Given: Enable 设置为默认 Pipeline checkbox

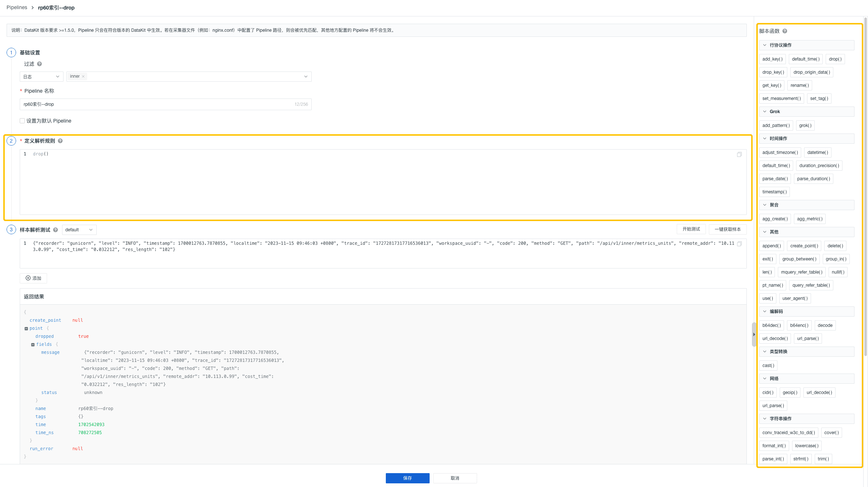Looking at the screenshot, I should coord(22,121).
